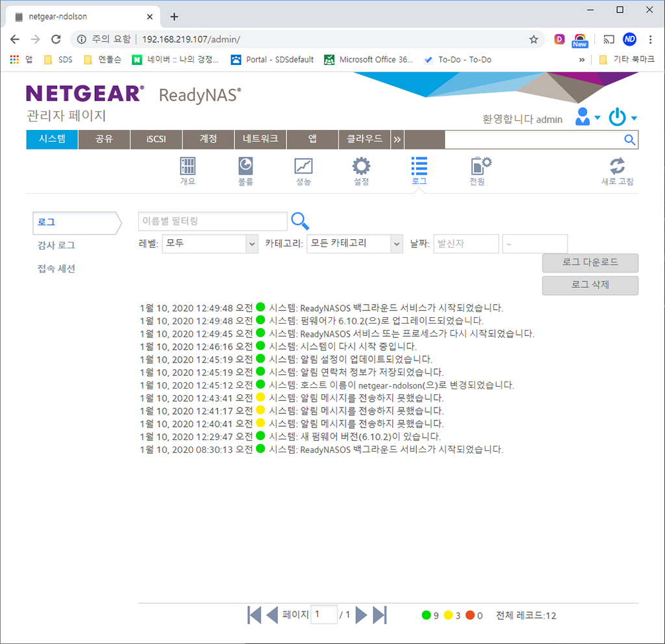
Task: Click the 발신자 start date field
Action: coord(466,244)
